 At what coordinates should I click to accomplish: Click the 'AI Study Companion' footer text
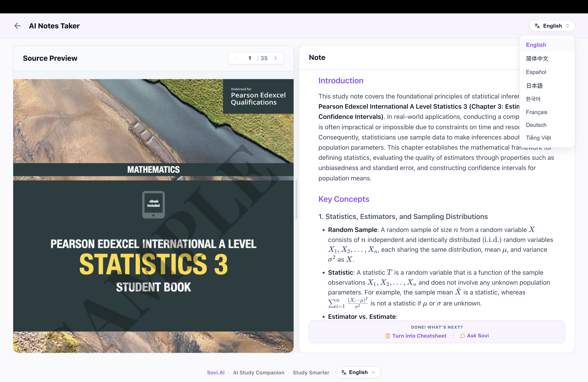pyautogui.click(x=258, y=372)
